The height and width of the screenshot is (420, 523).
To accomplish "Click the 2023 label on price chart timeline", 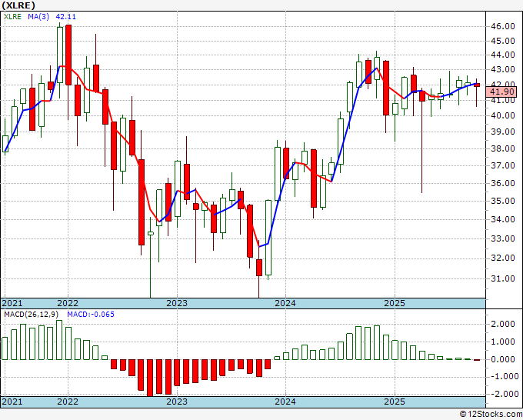I will click(177, 303).
